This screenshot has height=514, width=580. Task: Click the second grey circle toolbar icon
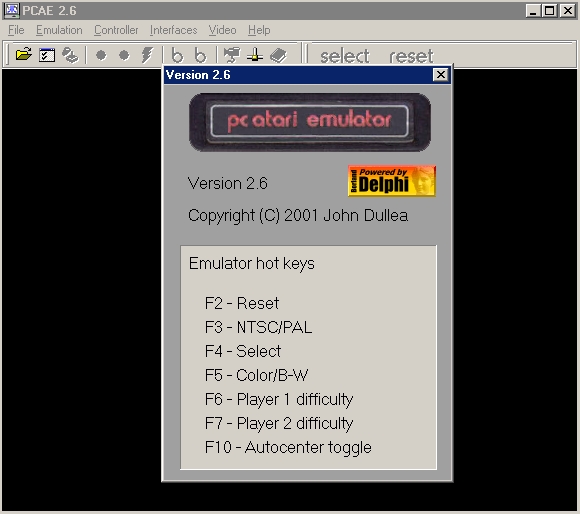click(x=124, y=55)
